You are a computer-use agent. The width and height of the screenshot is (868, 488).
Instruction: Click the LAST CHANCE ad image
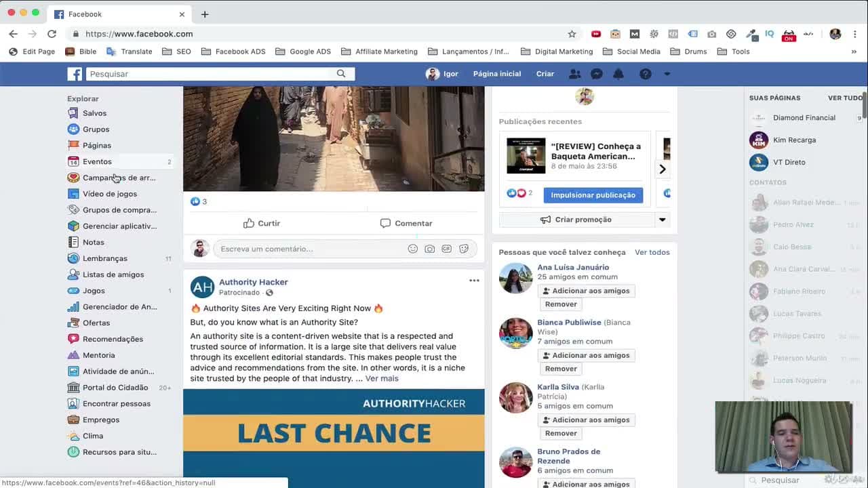[x=334, y=439]
